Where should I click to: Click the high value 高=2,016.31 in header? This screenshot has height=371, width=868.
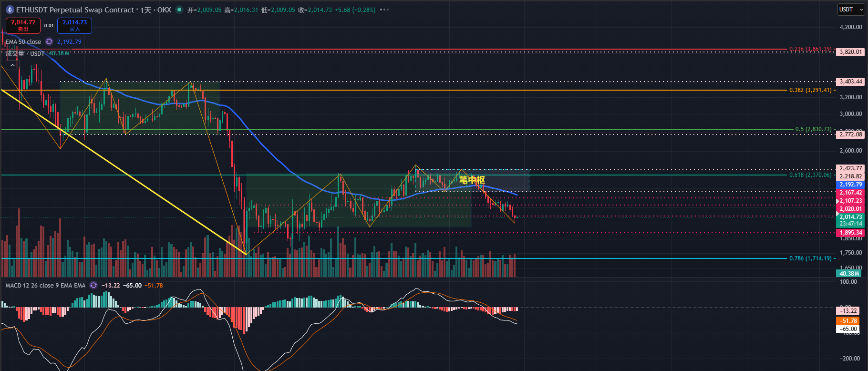[x=241, y=10]
